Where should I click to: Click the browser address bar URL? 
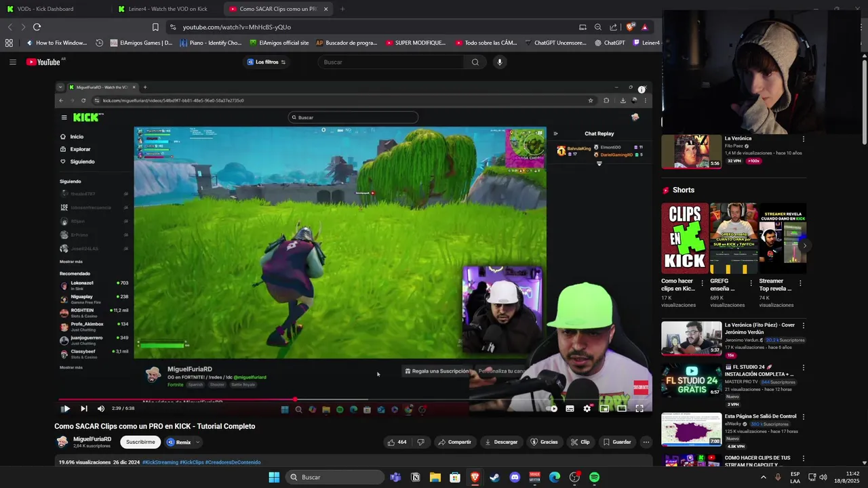pos(237,27)
